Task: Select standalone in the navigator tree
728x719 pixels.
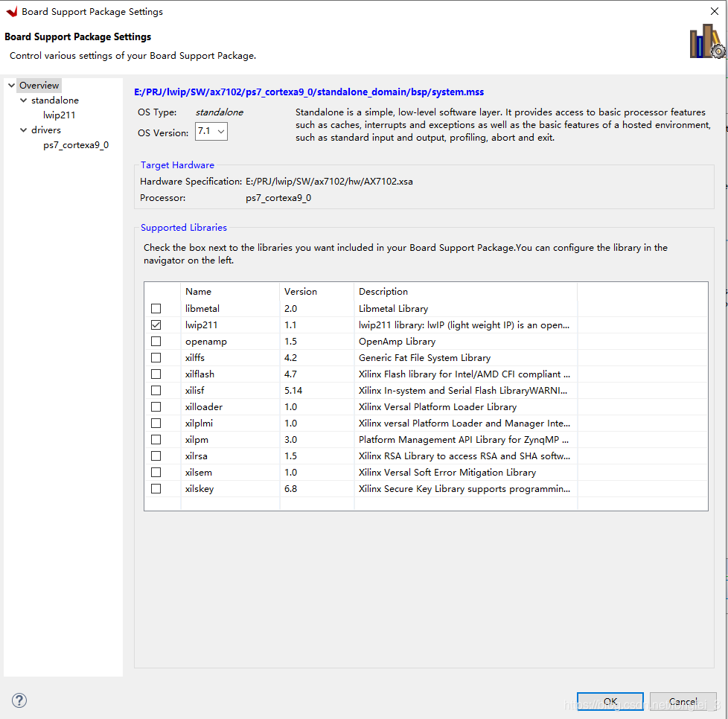Action: point(55,100)
